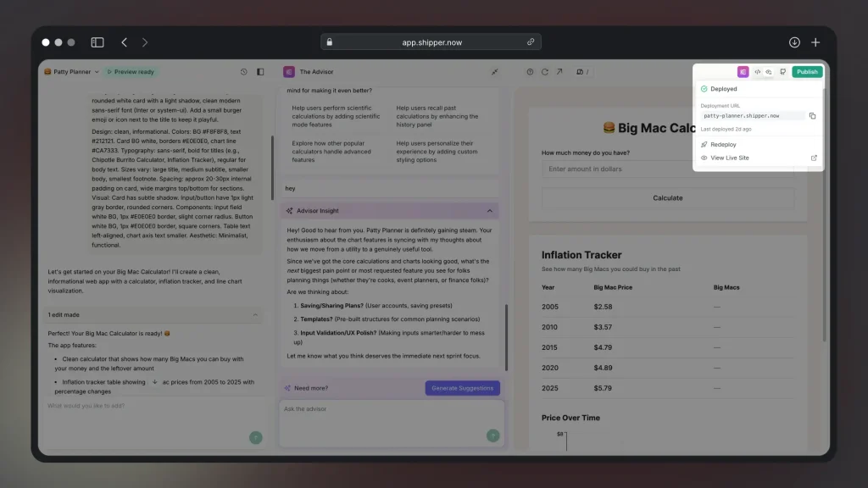Click the 2005 year cell
The height and width of the screenshot is (488, 868).
point(549,307)
